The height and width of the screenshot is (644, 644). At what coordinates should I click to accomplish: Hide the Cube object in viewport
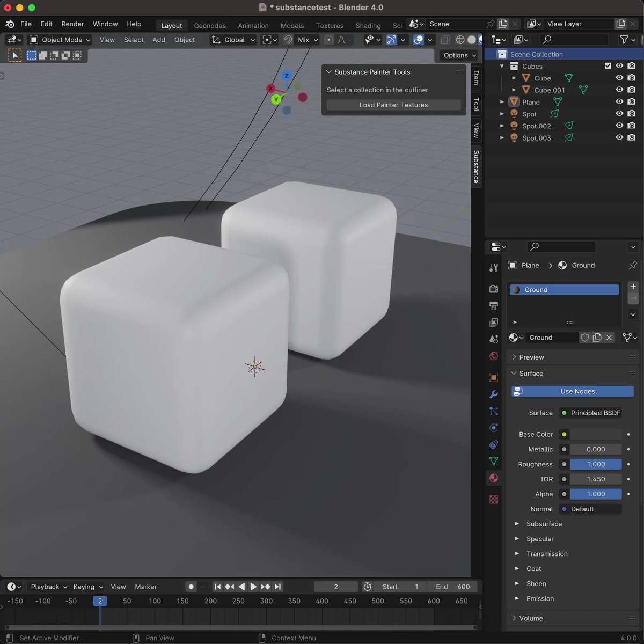click(x=619, y=78)
